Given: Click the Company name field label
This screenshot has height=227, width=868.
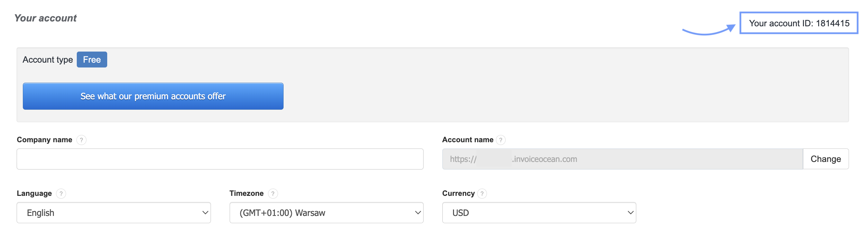Looking at the screenshot, I should point(44,140).
